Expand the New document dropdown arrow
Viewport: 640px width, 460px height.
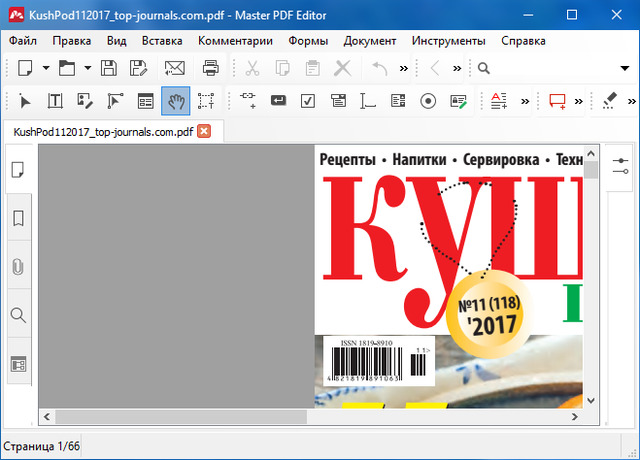click(x=43, y=68)
